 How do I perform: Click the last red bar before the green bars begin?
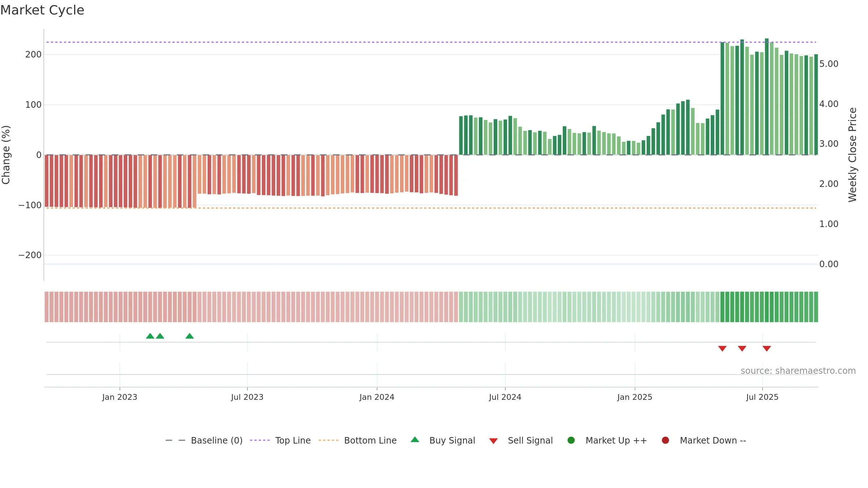point(456,175)
